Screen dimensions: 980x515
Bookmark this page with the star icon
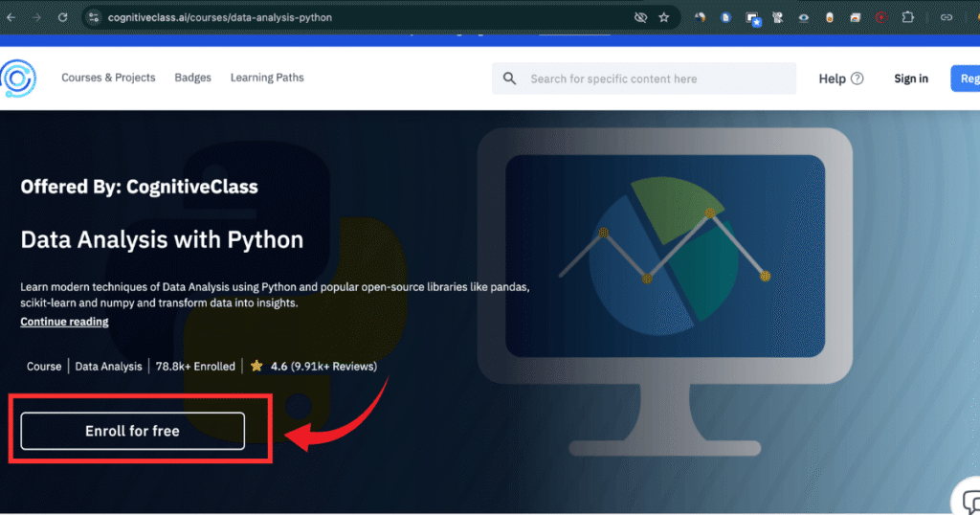click(663, 17)
